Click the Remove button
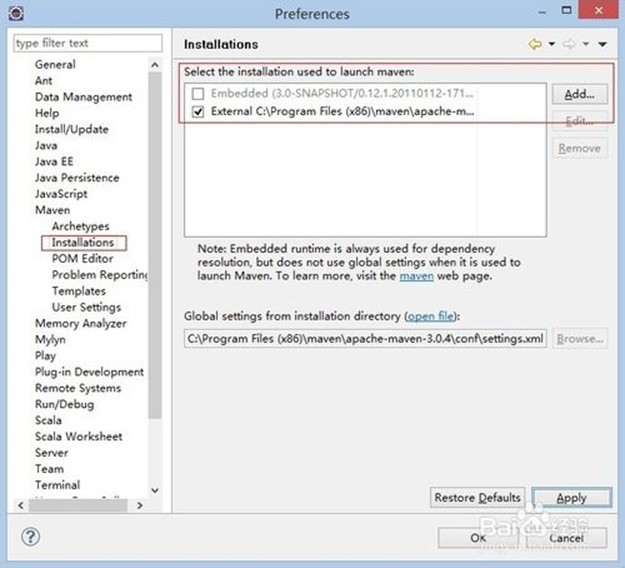The width and height of the screenshot is (625, 568). [x=580, y=148]
